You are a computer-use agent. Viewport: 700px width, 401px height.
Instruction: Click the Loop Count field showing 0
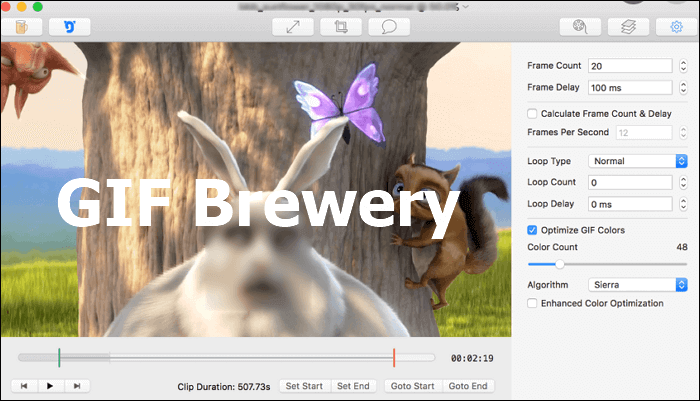tap(630, 182)
